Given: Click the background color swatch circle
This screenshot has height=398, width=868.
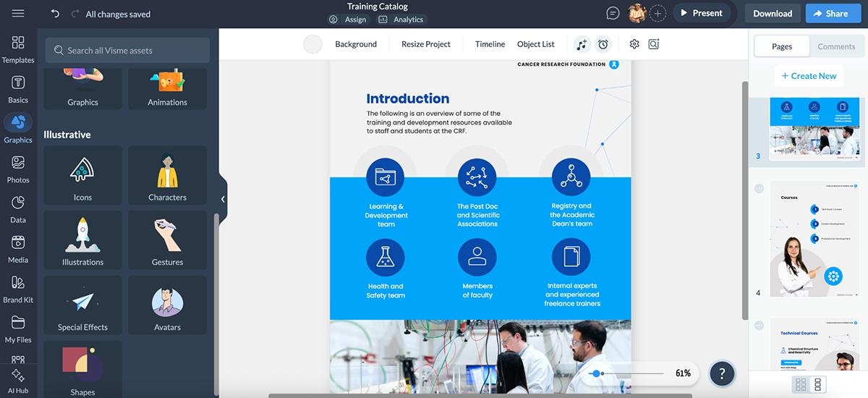Looking at the screenshot, I should pos(312,44).
